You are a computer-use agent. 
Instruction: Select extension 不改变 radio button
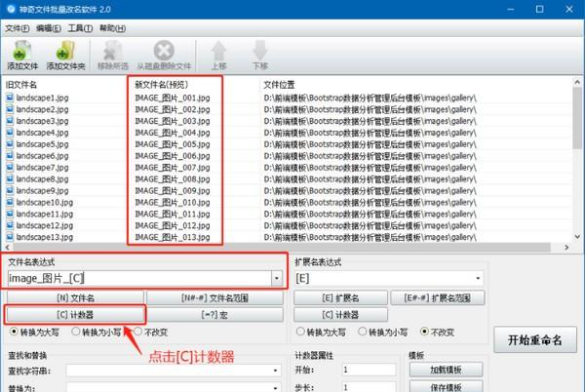[425, 332]
